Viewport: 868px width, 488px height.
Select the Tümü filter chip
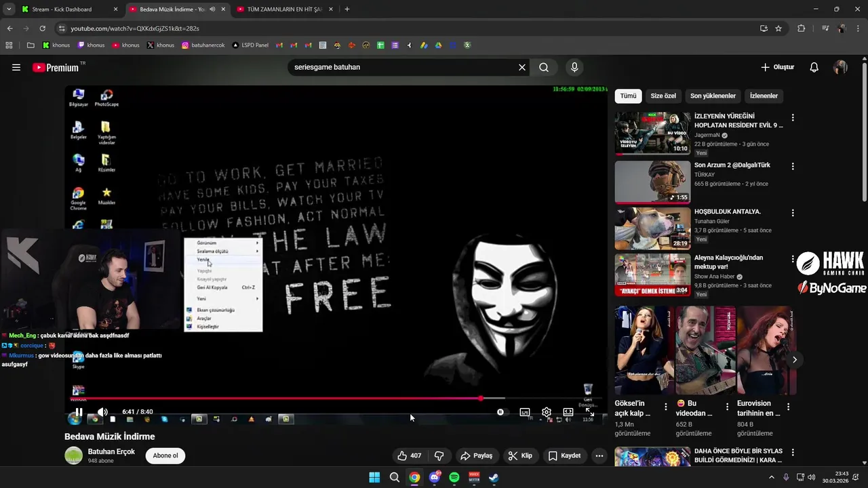(x=629, y=96)
